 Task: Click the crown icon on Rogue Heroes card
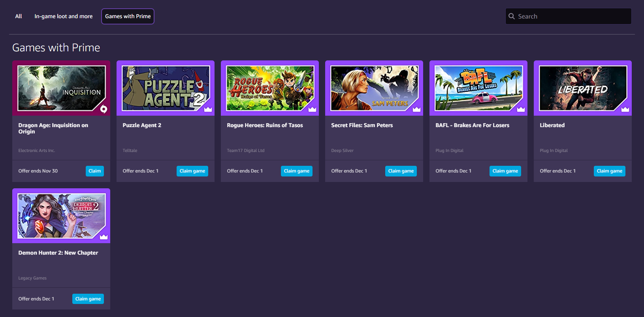[x=312, y=109]
